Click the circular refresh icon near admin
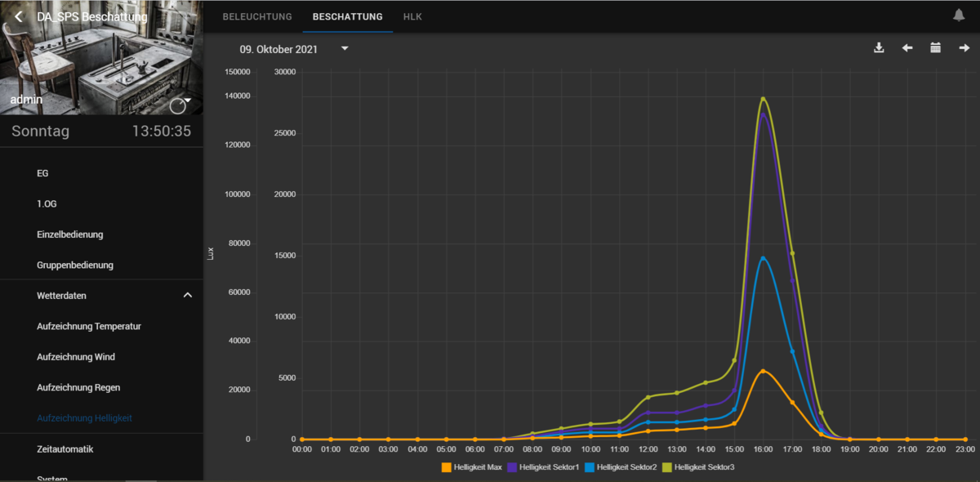Screen dimensions: 980x482 [176, 106]
